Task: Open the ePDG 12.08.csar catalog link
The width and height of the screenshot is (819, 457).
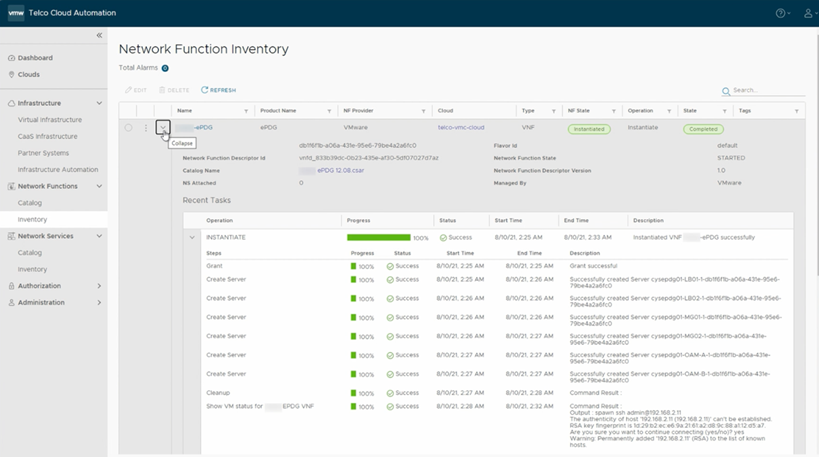Action: pos(338,171)
